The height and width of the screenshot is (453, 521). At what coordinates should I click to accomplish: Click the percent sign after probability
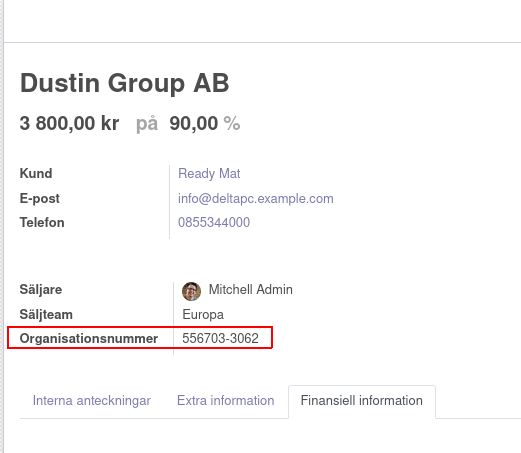point(232,124)
